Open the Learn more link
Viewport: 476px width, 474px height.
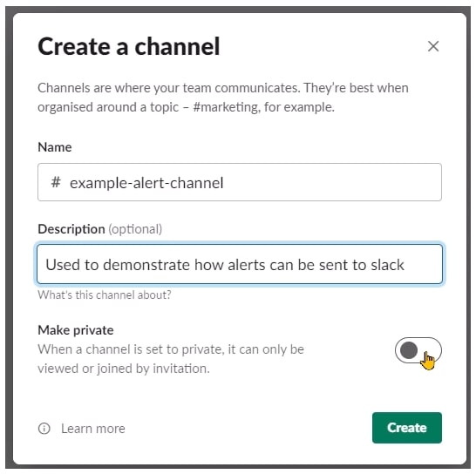pyautogui.click(x=93, y=429)
